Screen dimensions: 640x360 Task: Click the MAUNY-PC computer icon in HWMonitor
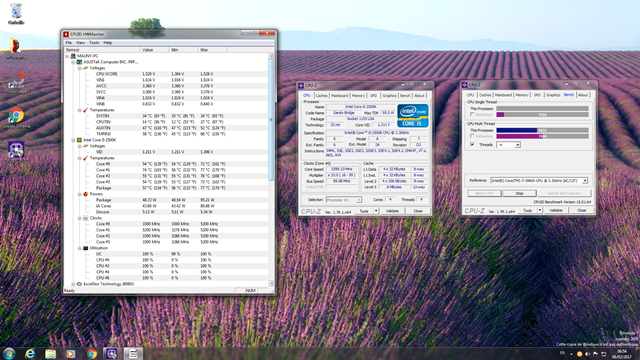tap(73, 56)
